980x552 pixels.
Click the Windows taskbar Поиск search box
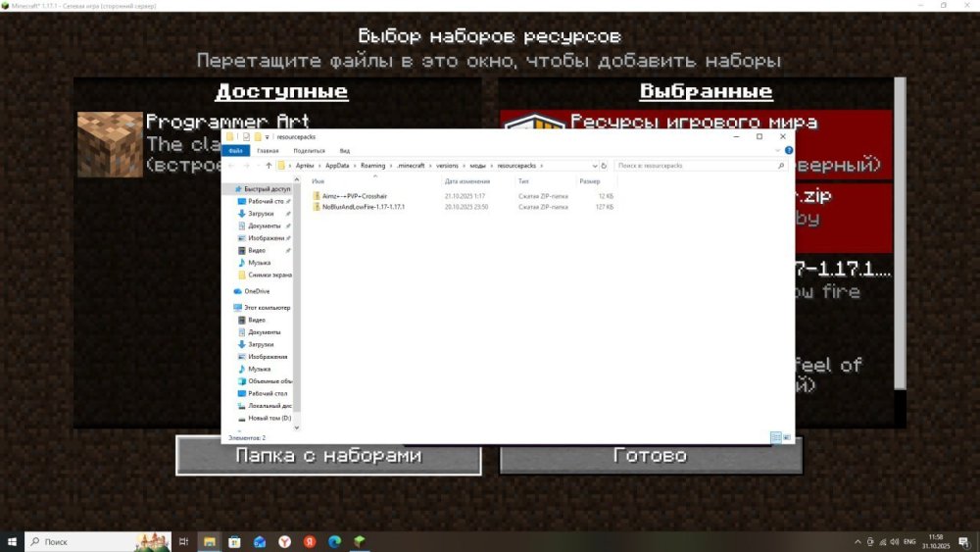click(98, 541)
